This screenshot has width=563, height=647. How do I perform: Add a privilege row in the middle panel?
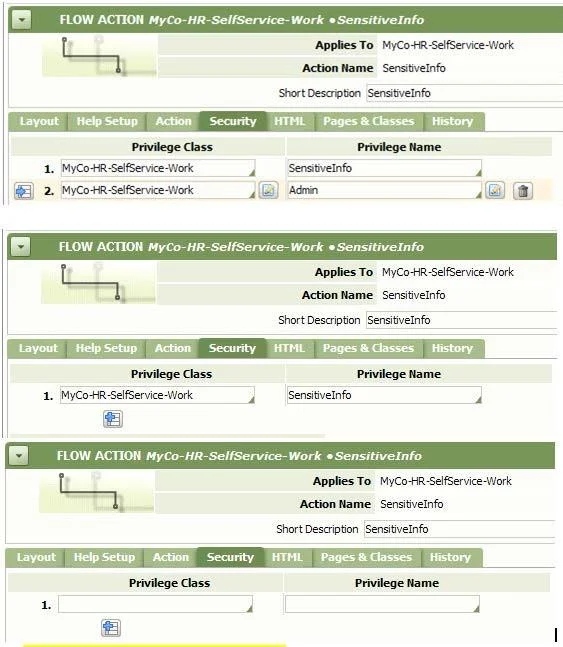tap(113, 419)
